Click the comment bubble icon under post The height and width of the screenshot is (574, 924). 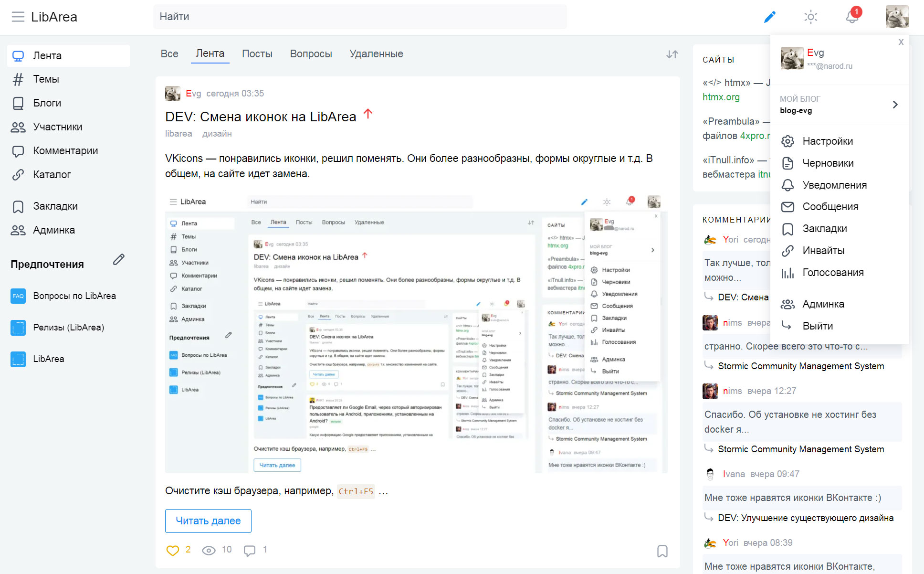249,550
